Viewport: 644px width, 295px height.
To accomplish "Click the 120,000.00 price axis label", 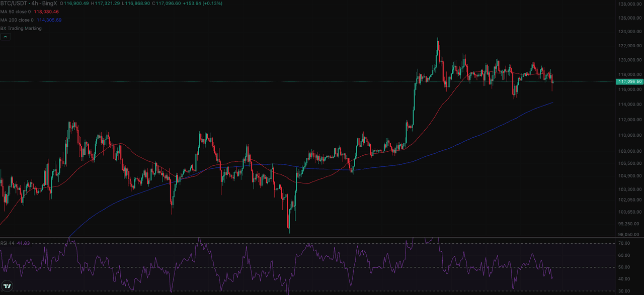I will pos(630,60).
